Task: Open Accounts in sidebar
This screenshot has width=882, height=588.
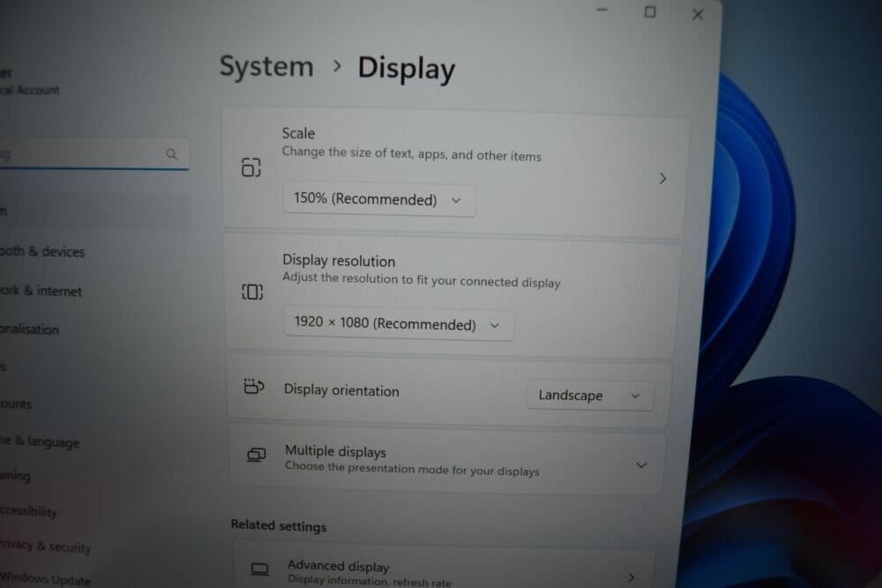Action: pyautogui.click(x=16, y=404)
